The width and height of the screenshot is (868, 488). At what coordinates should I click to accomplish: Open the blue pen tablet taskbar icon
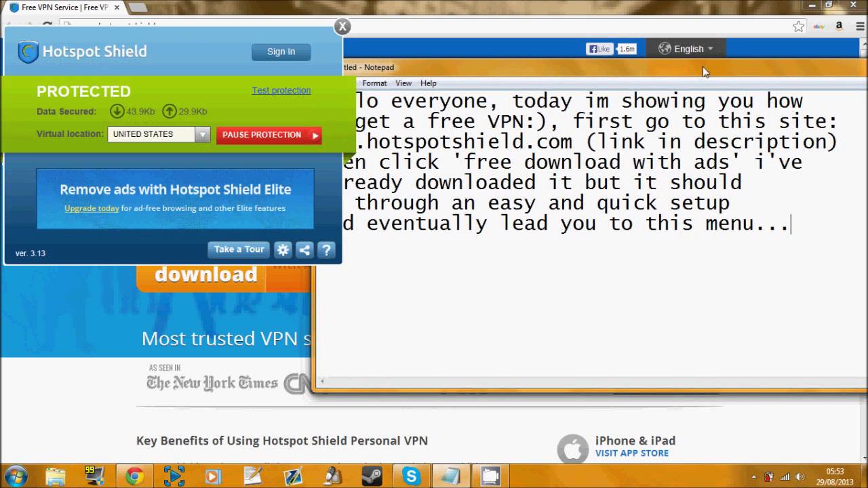pyautogui.click(x=293, y=476)
